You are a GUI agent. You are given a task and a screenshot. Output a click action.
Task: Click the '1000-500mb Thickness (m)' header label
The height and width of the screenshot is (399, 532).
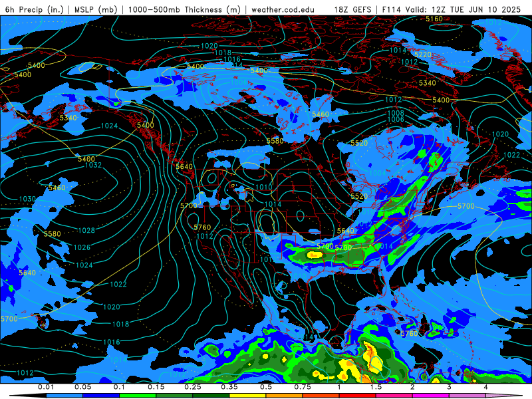tap(184, 9)
